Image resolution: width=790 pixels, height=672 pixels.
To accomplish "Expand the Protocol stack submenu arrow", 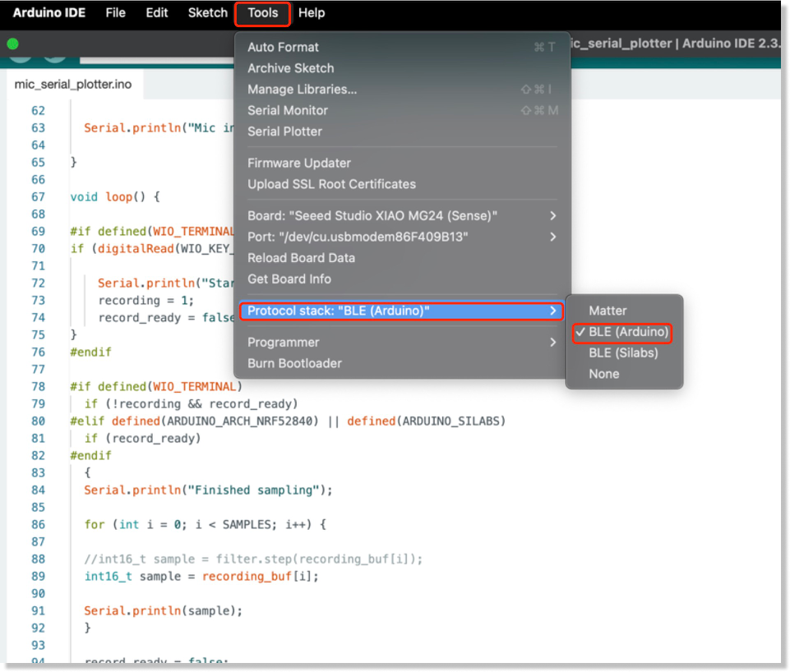I will [552, 311].
